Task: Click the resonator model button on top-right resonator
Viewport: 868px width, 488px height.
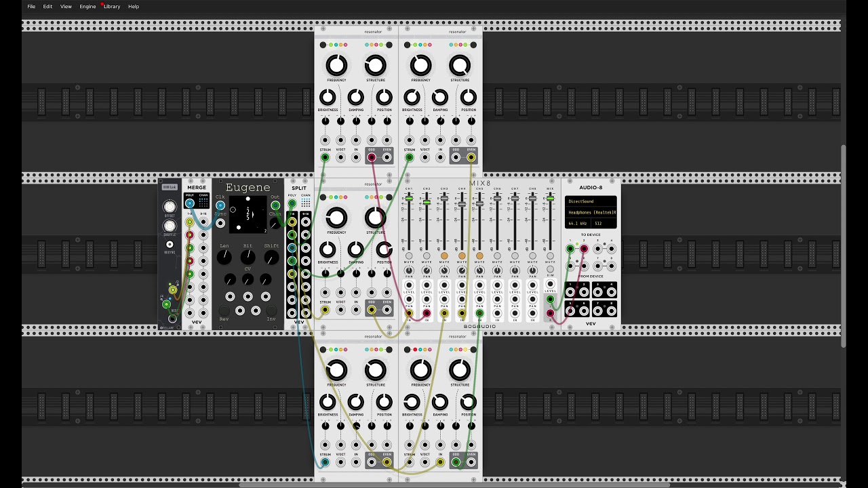Action: [473, 45]
